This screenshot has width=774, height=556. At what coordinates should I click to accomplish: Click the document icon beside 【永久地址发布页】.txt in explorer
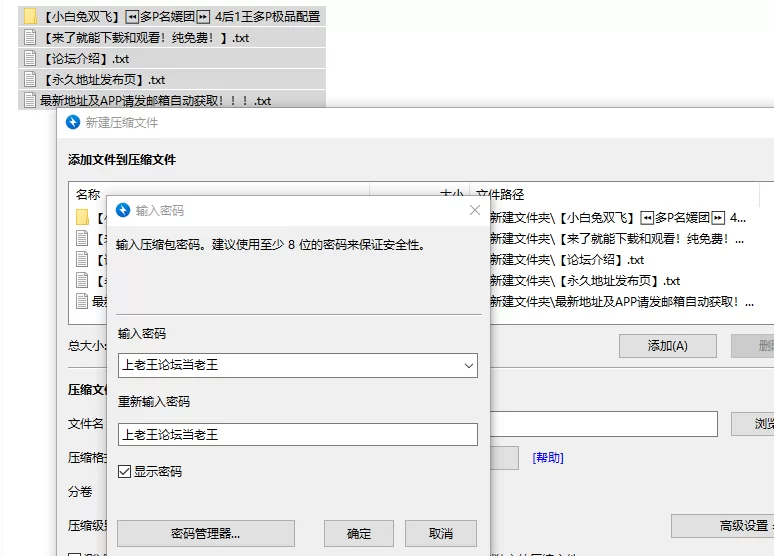point(30,79)
